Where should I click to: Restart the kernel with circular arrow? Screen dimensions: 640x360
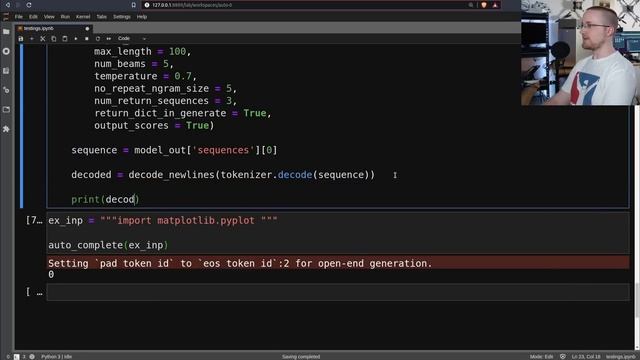98,39
